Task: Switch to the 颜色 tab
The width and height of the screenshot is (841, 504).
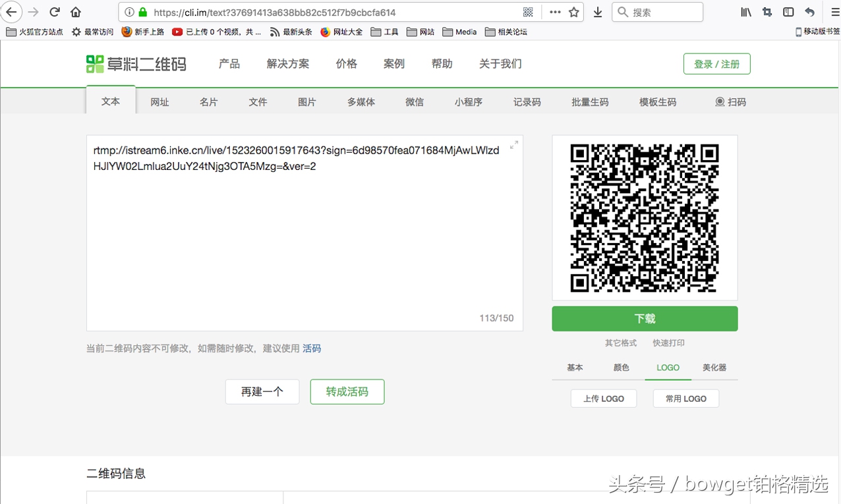Action: coord(620,368)
